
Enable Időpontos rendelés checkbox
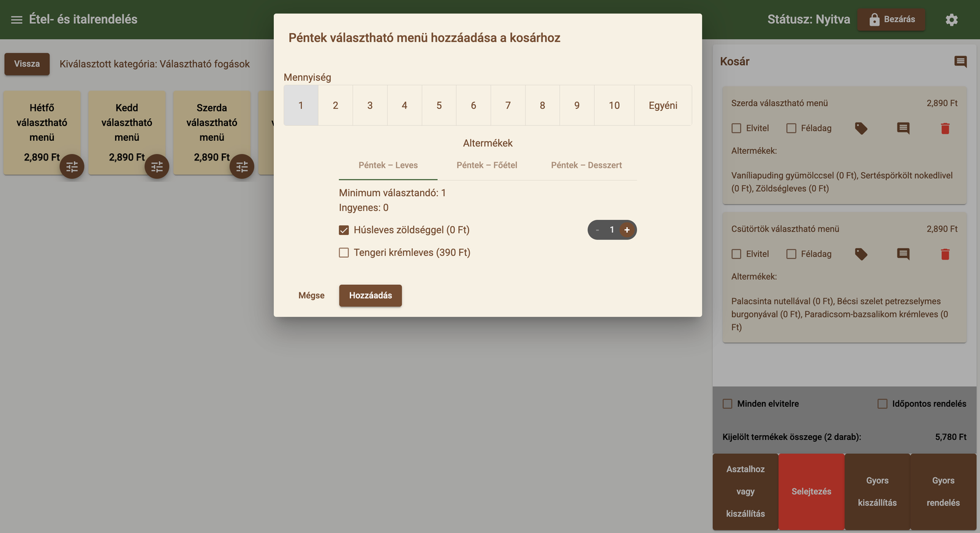click(x=883, y=404)
